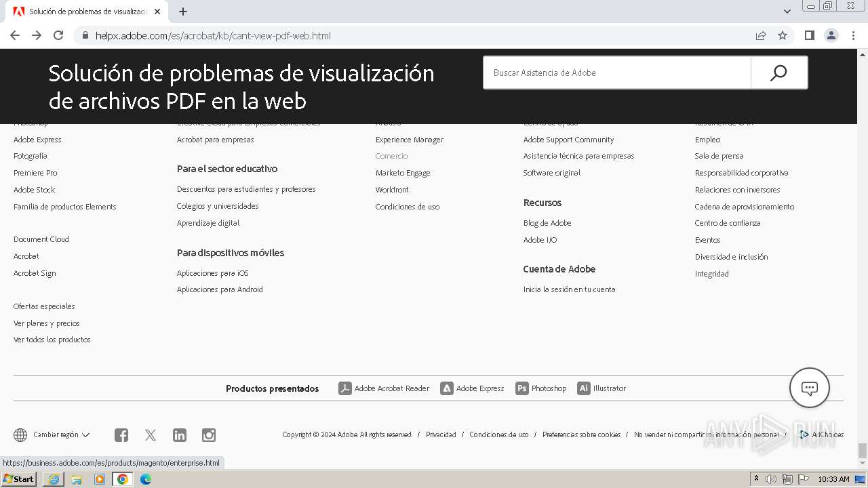Click the Illustrator Ai icon
The width and height of the screenshot is (868, 488).
[584, 388]
